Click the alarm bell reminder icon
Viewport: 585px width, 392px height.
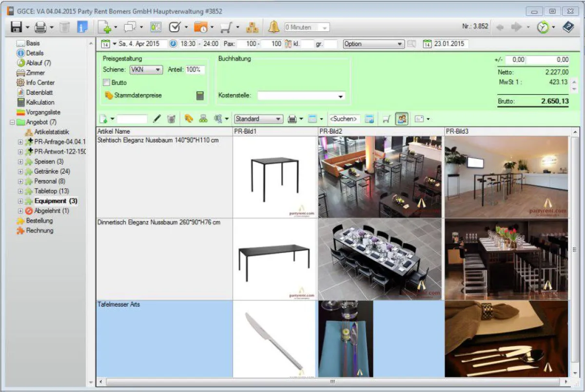click(274, 27)
